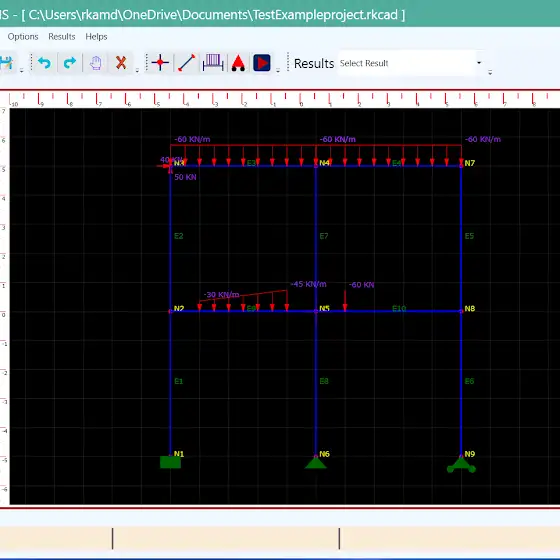Open the Helps menu

point(96,36)
